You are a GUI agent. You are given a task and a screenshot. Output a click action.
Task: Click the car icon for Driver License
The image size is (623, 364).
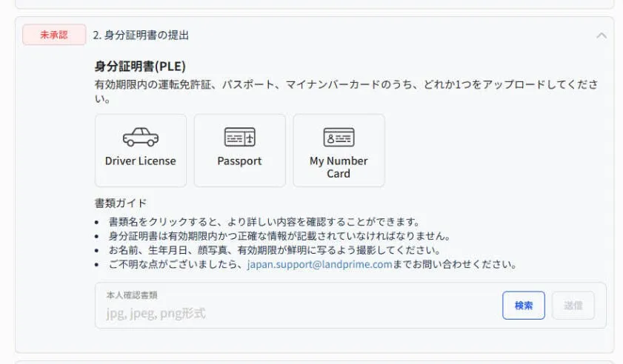(x=140, y=138)
